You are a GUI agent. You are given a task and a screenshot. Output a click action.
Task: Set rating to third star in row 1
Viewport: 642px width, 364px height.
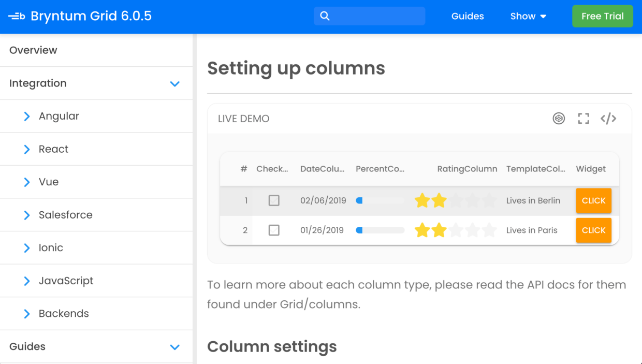click(x=456, y=200)
